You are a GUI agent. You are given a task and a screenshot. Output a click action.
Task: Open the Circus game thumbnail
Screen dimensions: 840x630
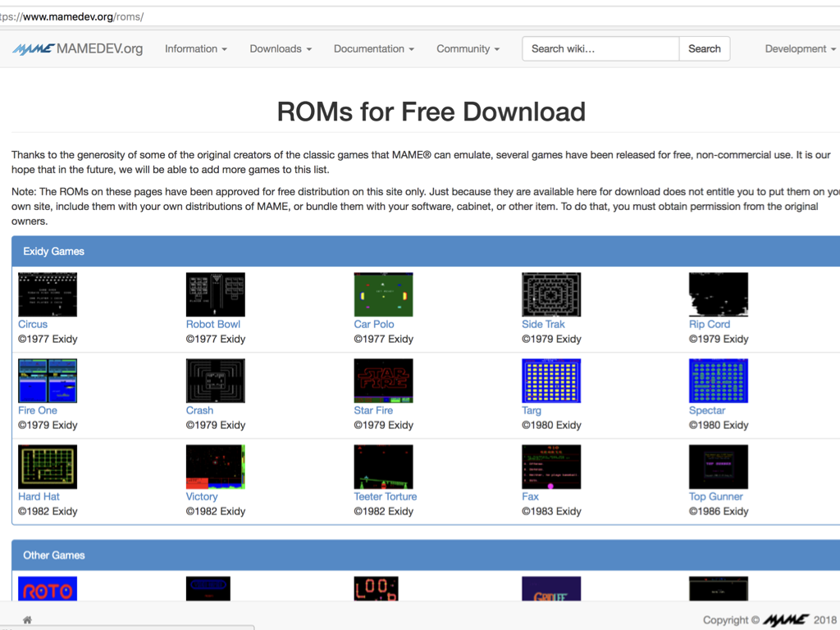(x=48, y=294)
